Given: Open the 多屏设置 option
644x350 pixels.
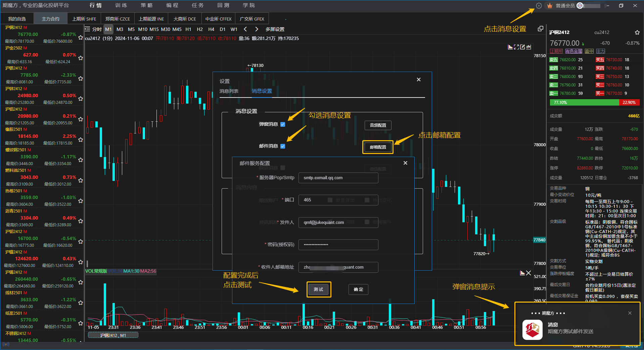Looking at the screenshot, I should 275,29.
